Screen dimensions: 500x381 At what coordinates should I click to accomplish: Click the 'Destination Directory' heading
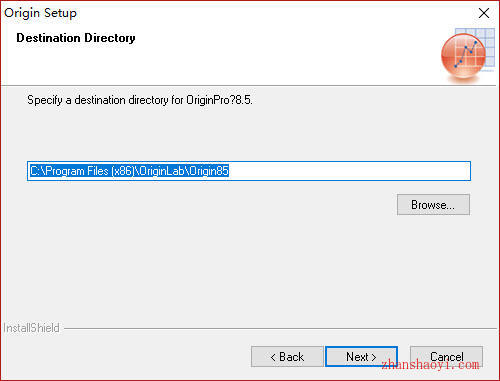(76, 38)
